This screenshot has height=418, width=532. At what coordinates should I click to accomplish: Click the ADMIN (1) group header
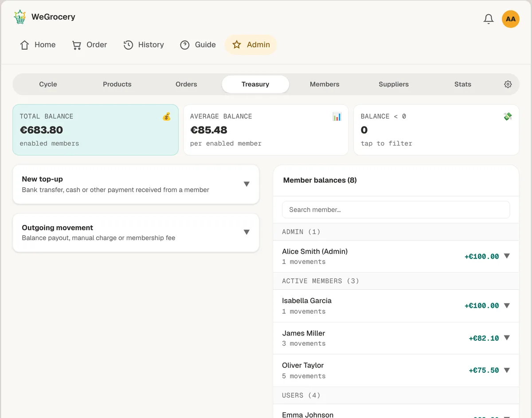[396, 232]
